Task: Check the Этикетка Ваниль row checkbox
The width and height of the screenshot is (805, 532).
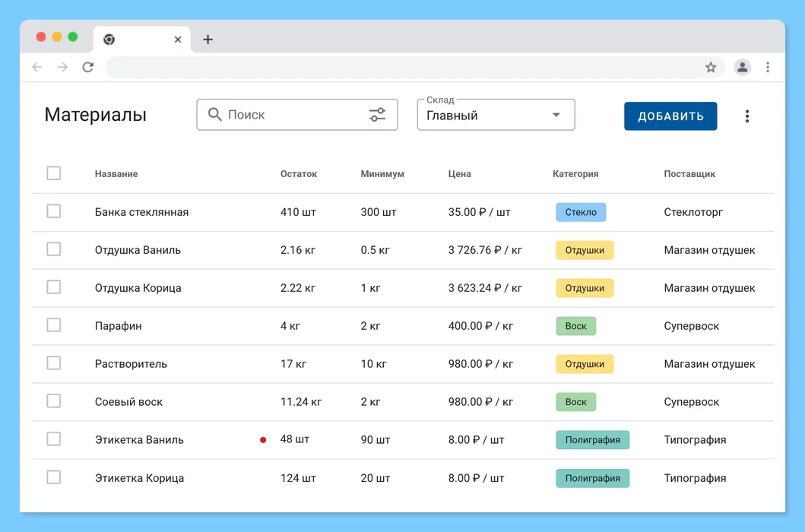Action: tap(54, 439)
